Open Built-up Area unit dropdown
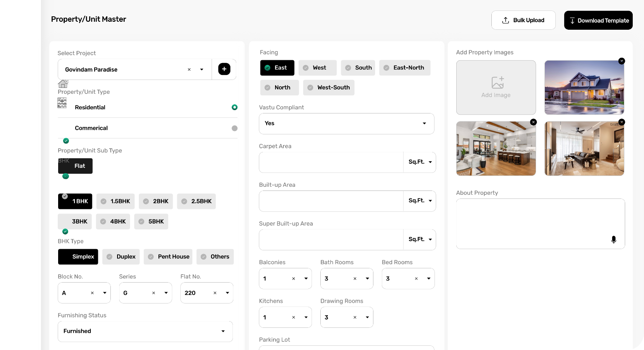Viewport: 644px width, 350px height. click(x=419, y=201)
